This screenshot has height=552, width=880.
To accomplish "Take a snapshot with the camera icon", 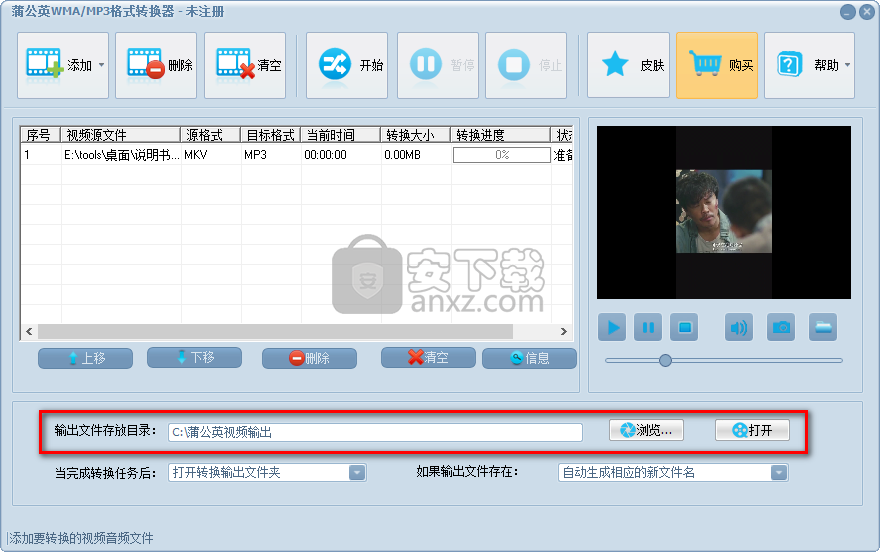I will tap(781, 327).
